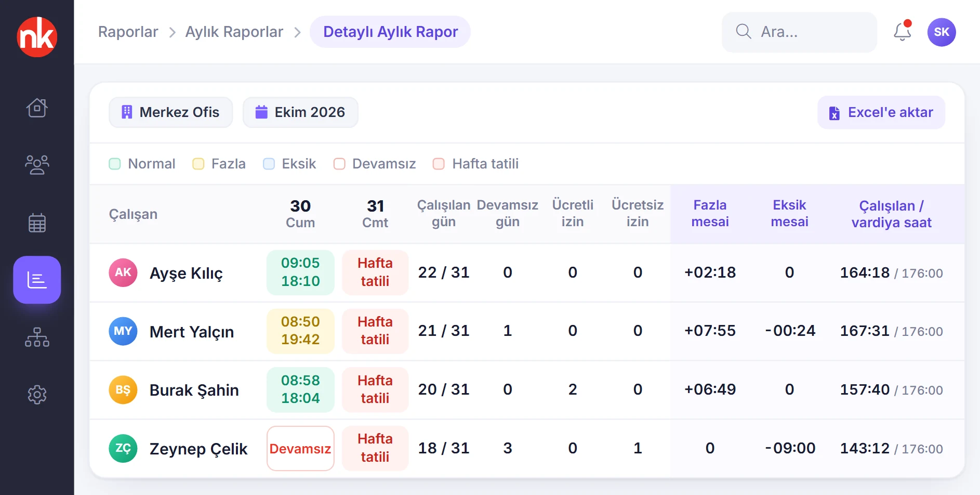Toggle the Eksik legend filter

click(x=289, y=164)
